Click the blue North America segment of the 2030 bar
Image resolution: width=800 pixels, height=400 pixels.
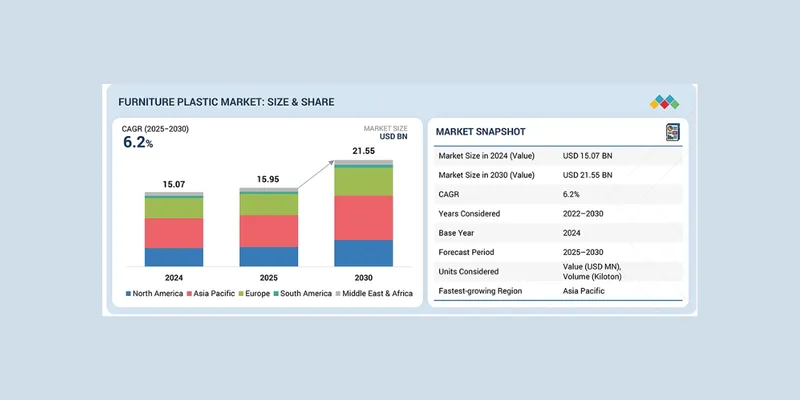363,253
